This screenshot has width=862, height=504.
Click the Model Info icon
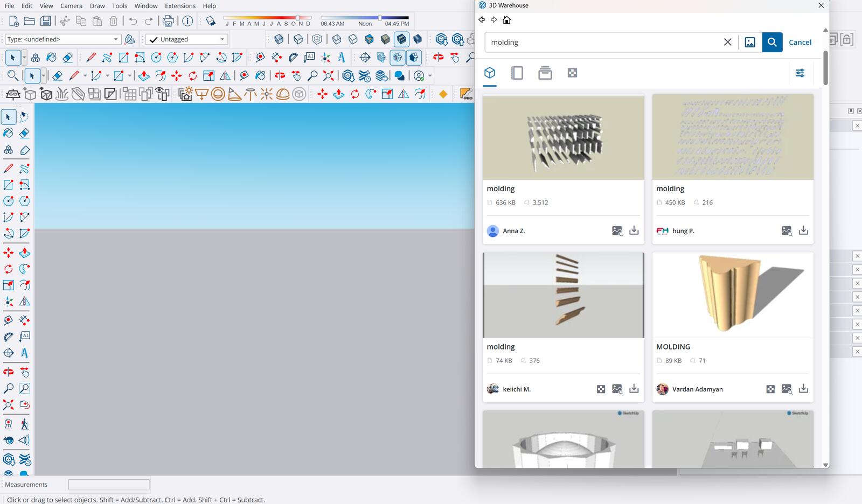(x=187, y=21)
